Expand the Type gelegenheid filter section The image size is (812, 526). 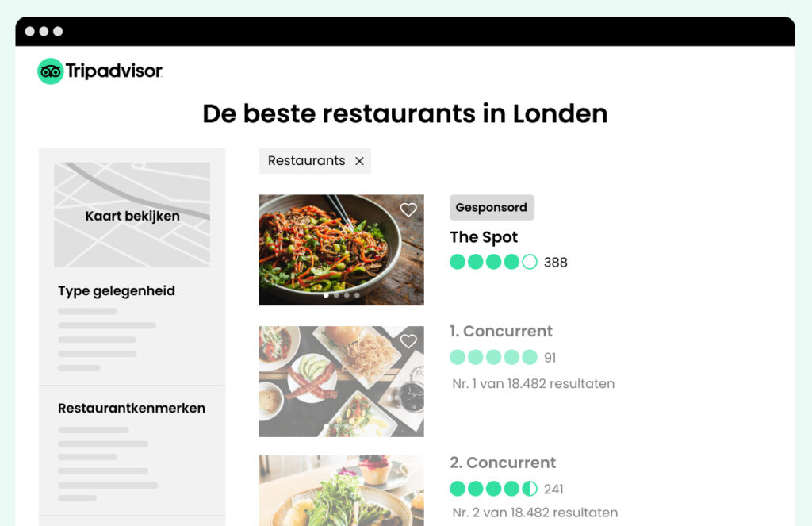[x=117, y=290]
